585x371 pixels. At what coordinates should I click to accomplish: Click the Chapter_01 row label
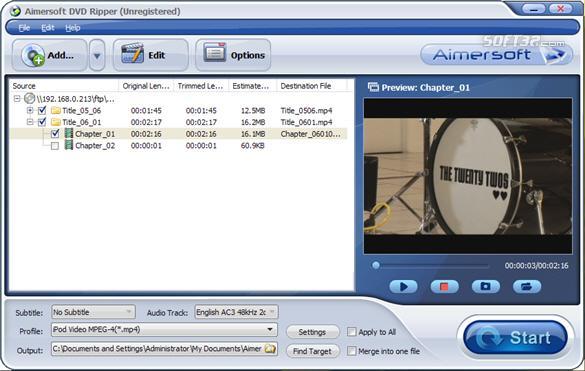point(95,134)
